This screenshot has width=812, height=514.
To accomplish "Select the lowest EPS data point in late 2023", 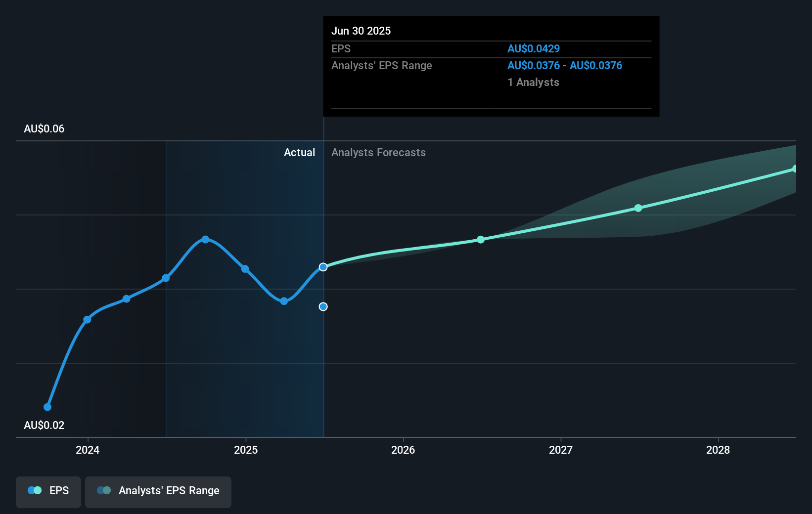I will 47,407.
